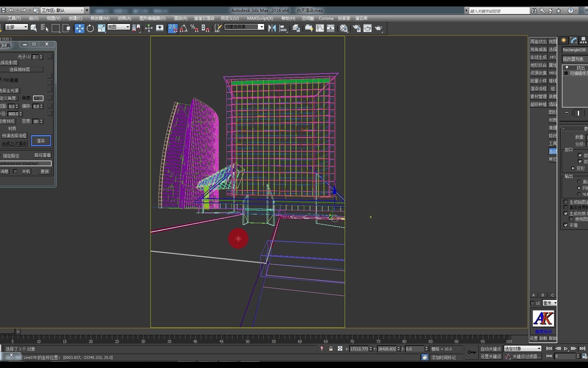Open the 修改器列表 dropdown
This screenshot has height=368, width=588.
[575, 59]
